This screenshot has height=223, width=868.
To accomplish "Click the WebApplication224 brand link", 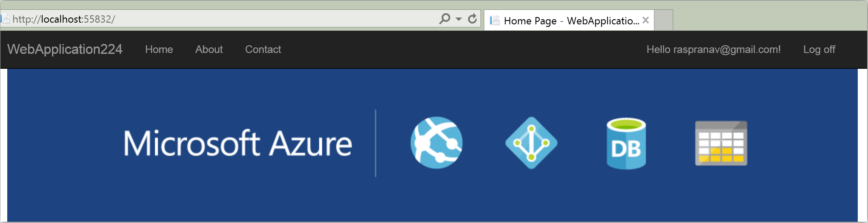I will (x=65, y=50).
